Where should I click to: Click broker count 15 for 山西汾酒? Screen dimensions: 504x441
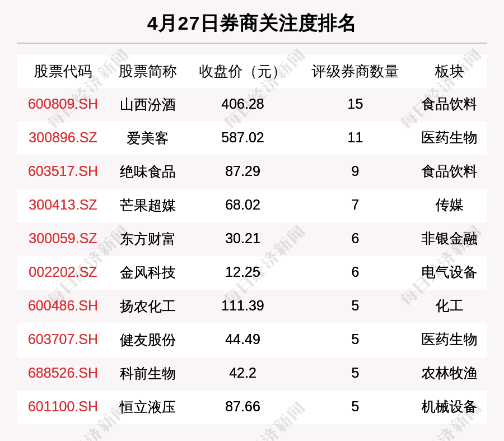click(x=355, y=104)
